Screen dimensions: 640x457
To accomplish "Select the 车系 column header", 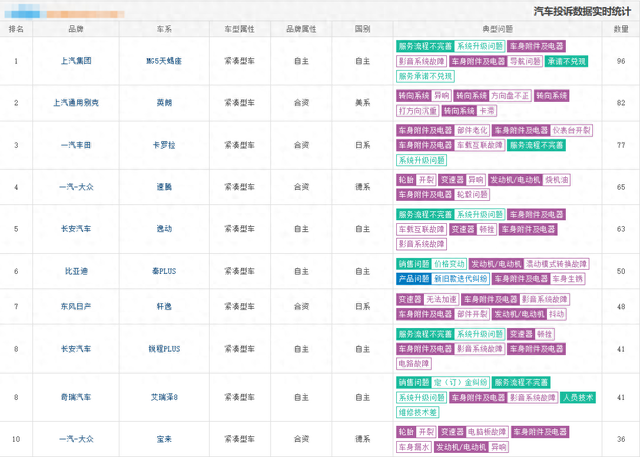I will coord(164,29).
